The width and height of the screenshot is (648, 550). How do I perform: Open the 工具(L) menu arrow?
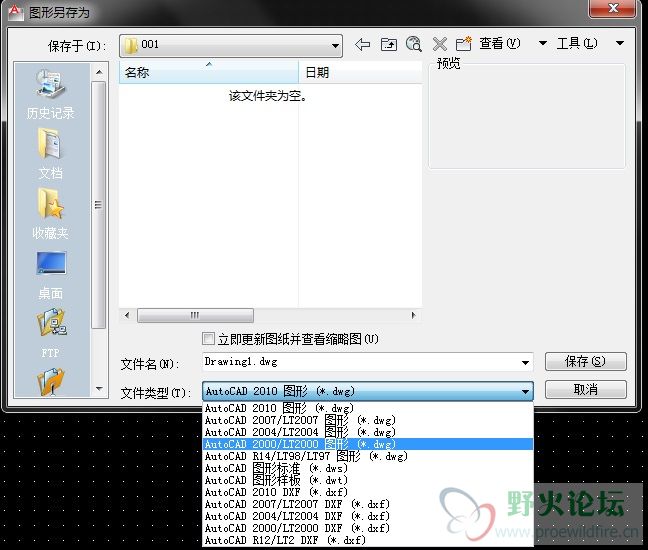click(620, 43)
